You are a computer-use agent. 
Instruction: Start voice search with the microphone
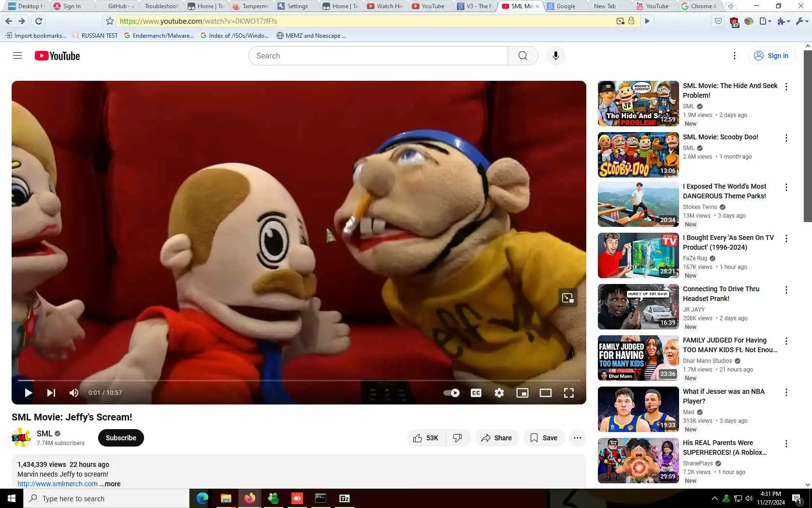(x=555, y=56)
